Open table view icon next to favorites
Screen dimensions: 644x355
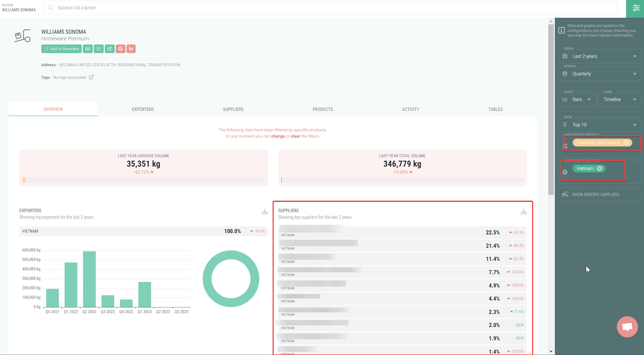click(x=88, y=49)
